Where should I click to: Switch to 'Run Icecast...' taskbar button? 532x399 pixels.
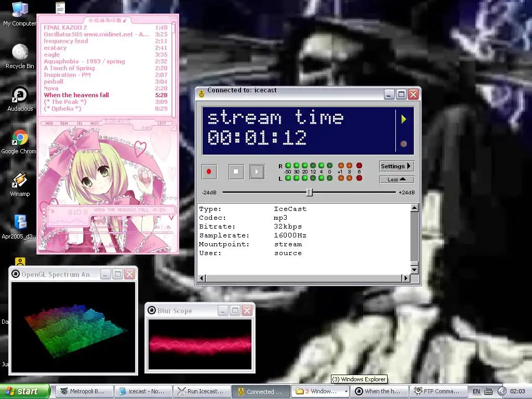tap(202, 391)
